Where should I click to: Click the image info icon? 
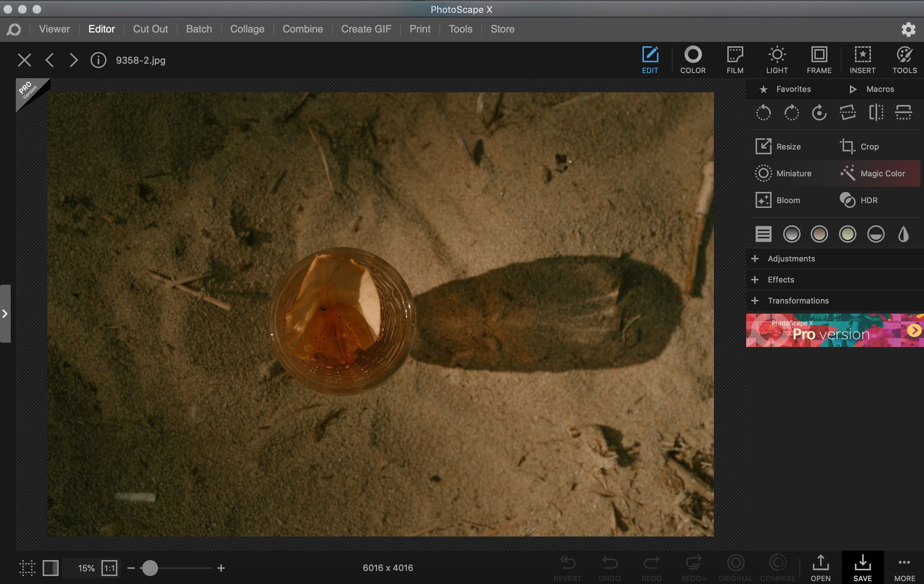98,60
